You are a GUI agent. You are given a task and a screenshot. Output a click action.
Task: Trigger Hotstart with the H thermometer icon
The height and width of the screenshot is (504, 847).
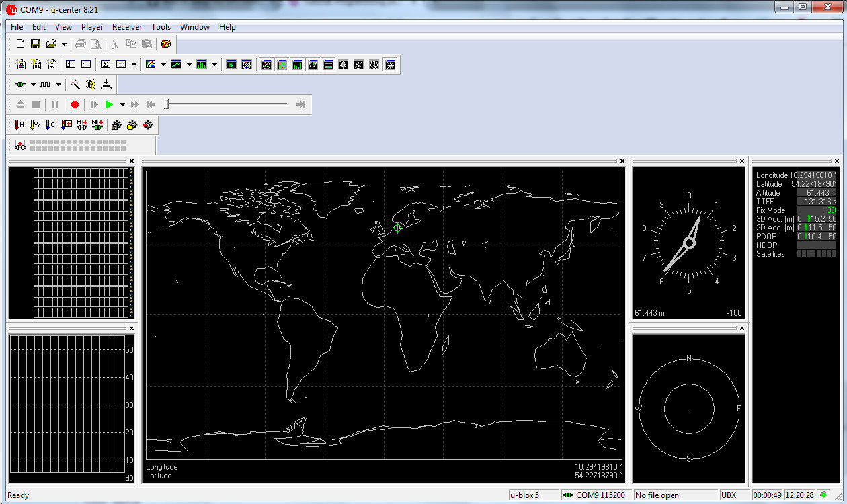pyautogui.click(x=19, y=124)
